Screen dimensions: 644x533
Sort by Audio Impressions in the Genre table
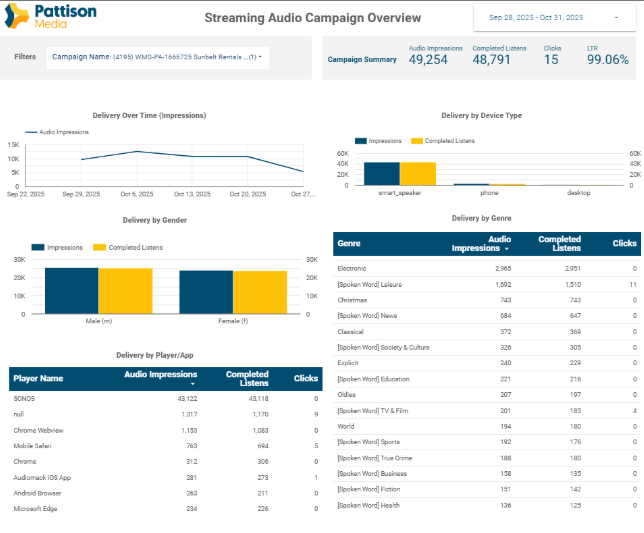pos(480,244)
